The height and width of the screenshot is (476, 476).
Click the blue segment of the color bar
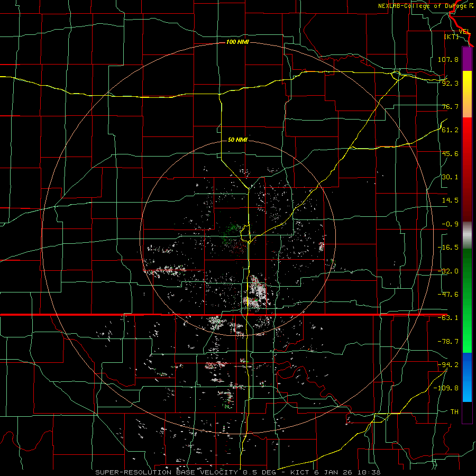pos(467,377)
